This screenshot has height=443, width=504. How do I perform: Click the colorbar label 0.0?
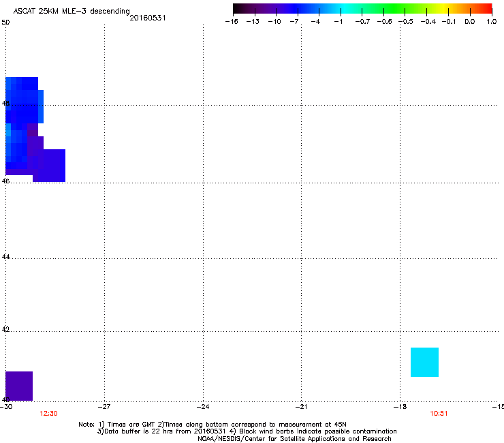(x=470, y=22)
